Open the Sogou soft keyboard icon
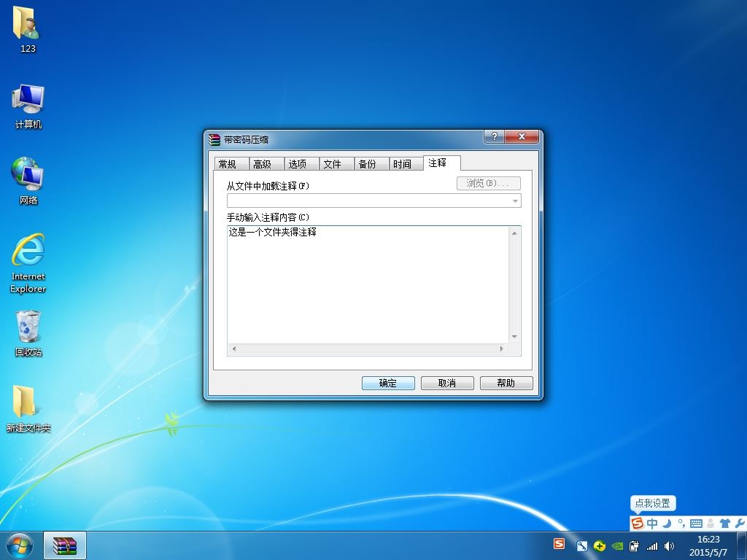The height and width of the screenshot is (560, 747). pyautogui.click(x=696, y=524)
